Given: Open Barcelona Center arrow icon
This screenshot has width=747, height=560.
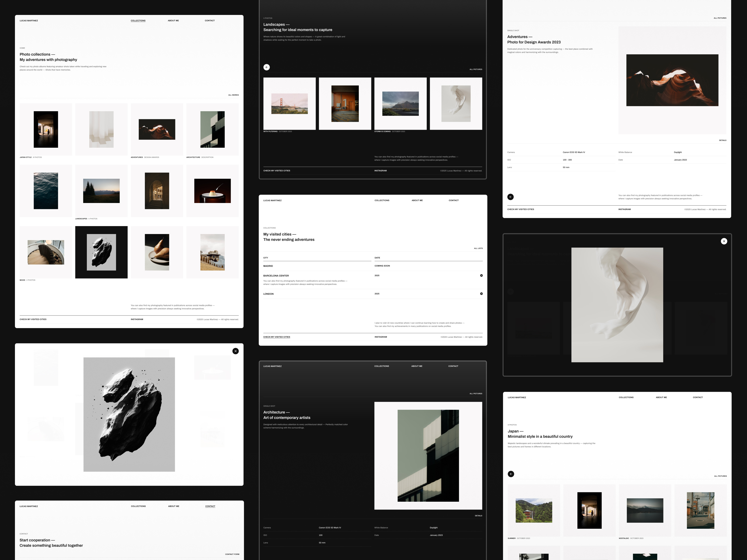Looking at the screenshot, I should [x=481, y=275].
